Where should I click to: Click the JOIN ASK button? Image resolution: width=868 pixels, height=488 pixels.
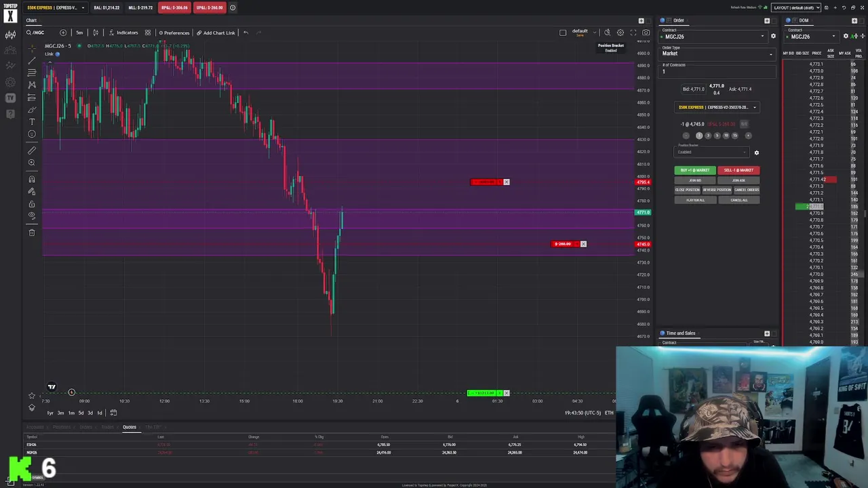pyautogui.click(x=738, y=180)
